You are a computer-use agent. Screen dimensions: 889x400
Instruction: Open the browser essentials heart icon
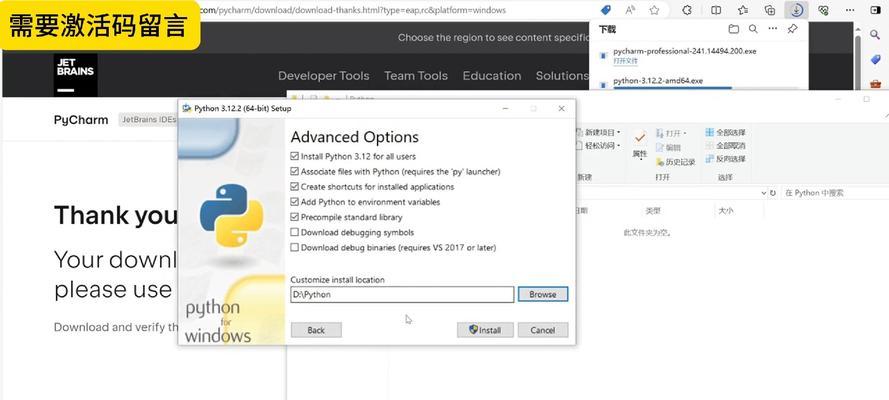[x=823, y=10]
